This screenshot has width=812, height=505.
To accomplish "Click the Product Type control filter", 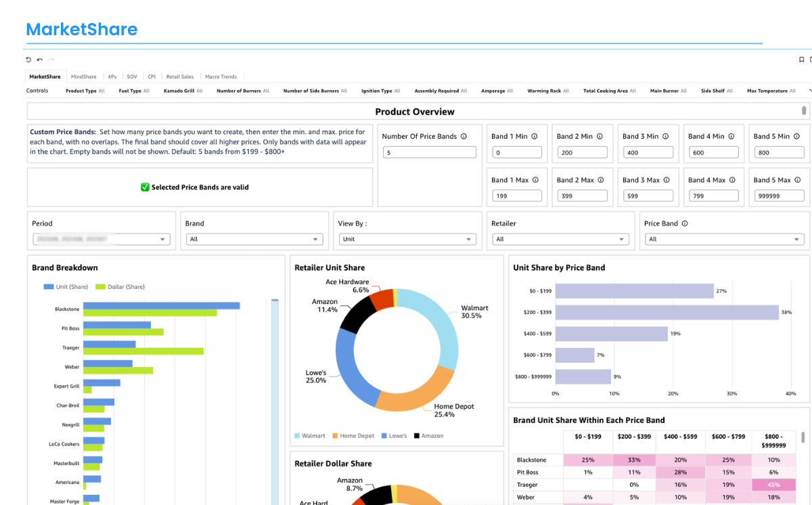I will click(85, 91).
